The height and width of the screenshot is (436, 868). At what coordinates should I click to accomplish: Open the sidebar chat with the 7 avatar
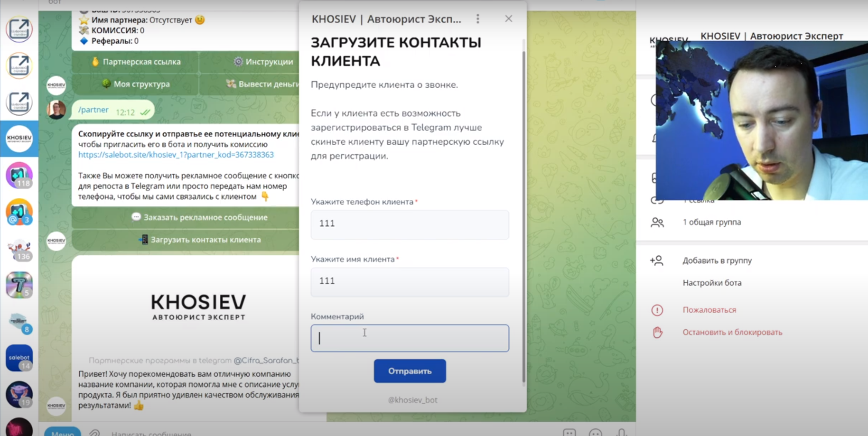(19, 285)
